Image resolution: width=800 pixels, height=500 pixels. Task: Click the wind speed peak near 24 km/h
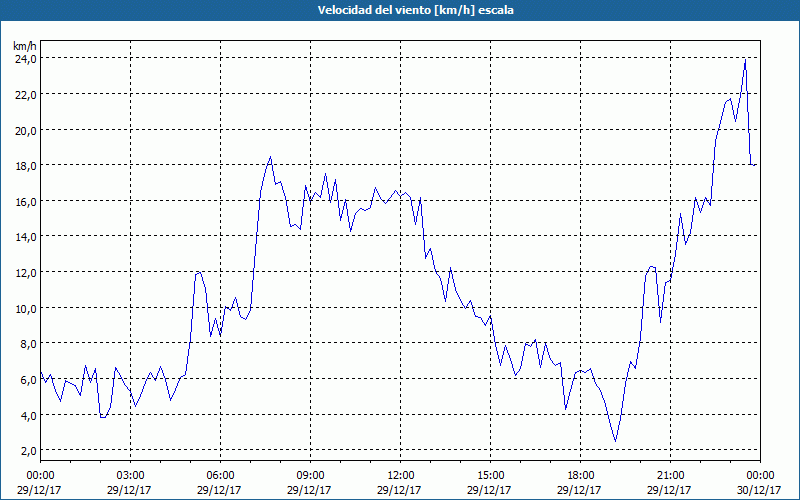click(x=745, y=60)
